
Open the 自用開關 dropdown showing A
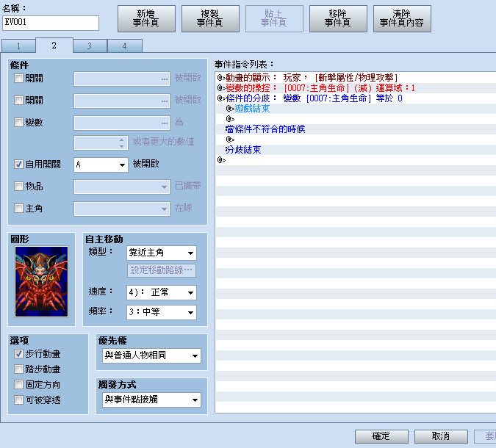101,165
